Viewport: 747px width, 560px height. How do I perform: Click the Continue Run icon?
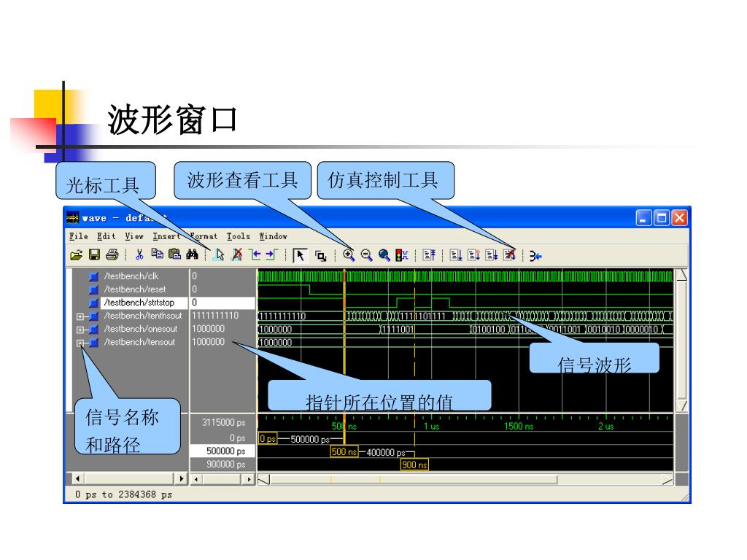[x=473, y=256]
